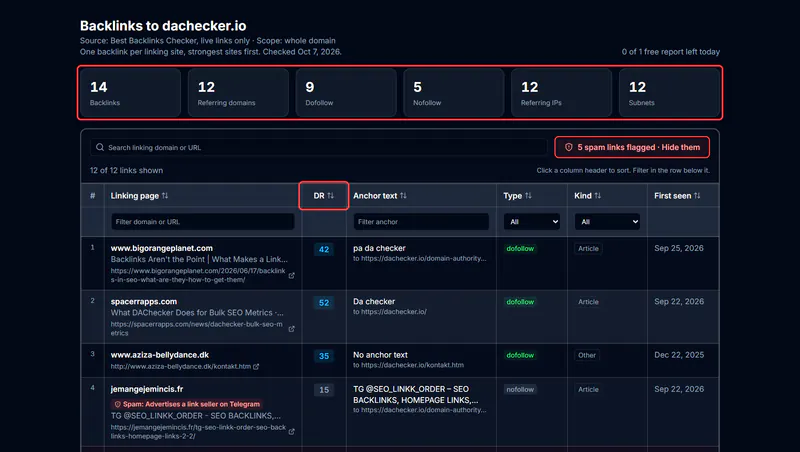Viewport: 800px width, 452px height.
Task: Click the search magnifier icon
Action: pos(100,147)
